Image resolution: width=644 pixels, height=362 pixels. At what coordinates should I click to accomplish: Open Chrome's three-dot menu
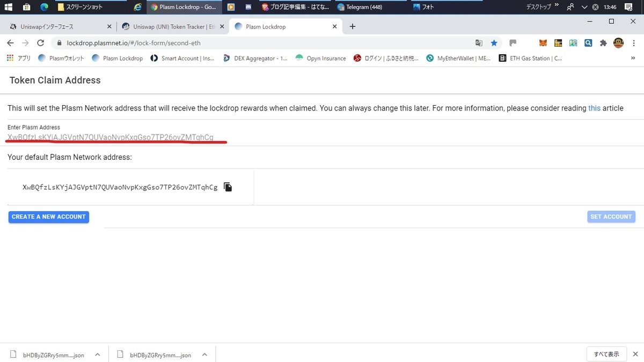(x=635, y=43)
